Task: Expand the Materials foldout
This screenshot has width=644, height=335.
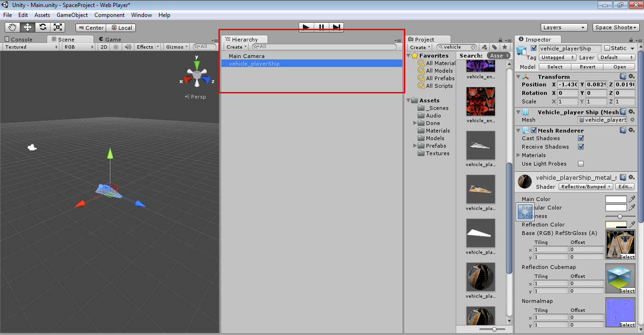Action: coord(519,155)
